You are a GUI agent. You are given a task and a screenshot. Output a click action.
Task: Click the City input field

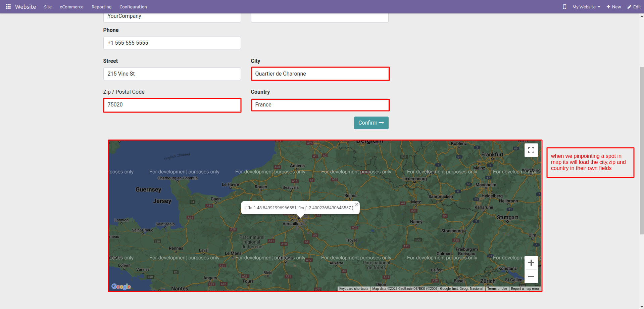(x=320, y=74)
